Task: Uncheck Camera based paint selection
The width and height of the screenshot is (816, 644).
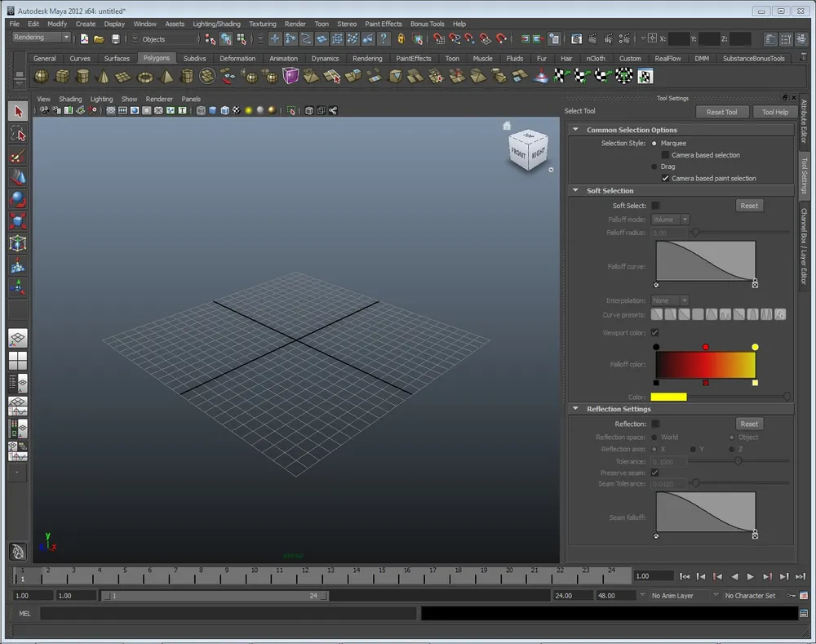Action: (x=665, y=178)
